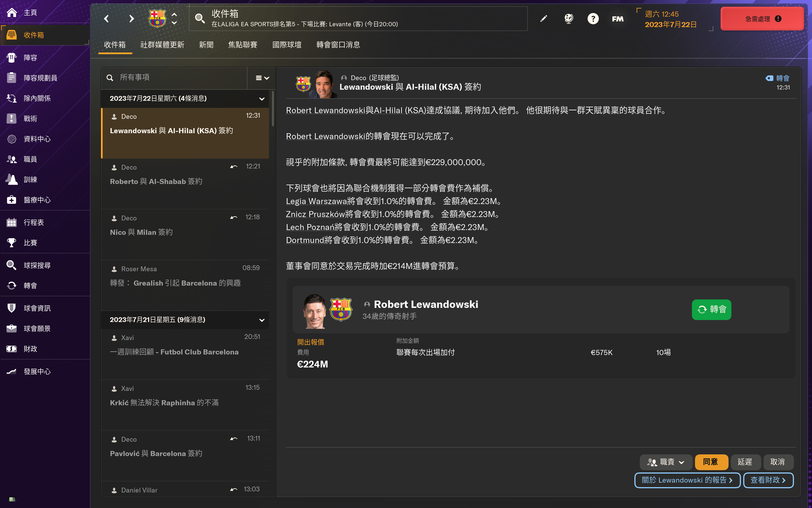Open 發展中心 development centre
This screenshot has height=508, width=812.
[45, 372]
